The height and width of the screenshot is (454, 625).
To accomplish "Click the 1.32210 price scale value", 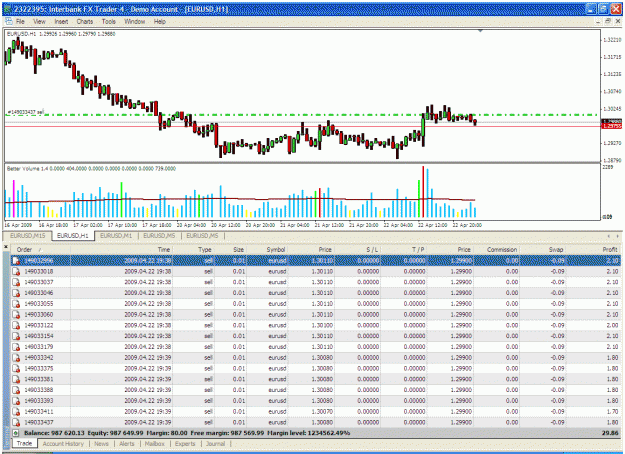I will [x=612, y=40].
